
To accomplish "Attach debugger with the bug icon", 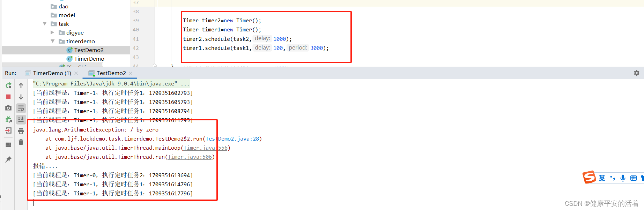I will click(x=8, y=119).
